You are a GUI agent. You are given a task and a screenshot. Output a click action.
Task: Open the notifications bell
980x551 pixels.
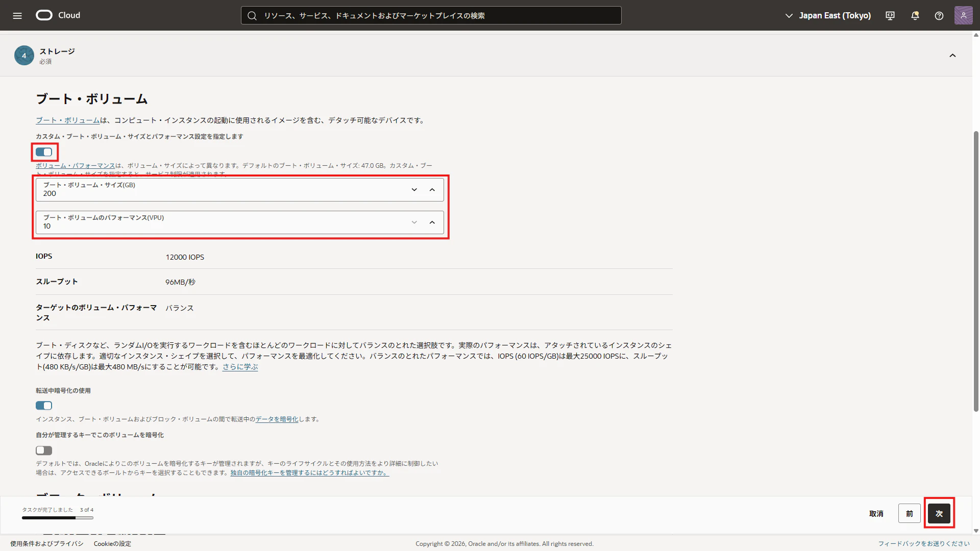click(915, 16)
